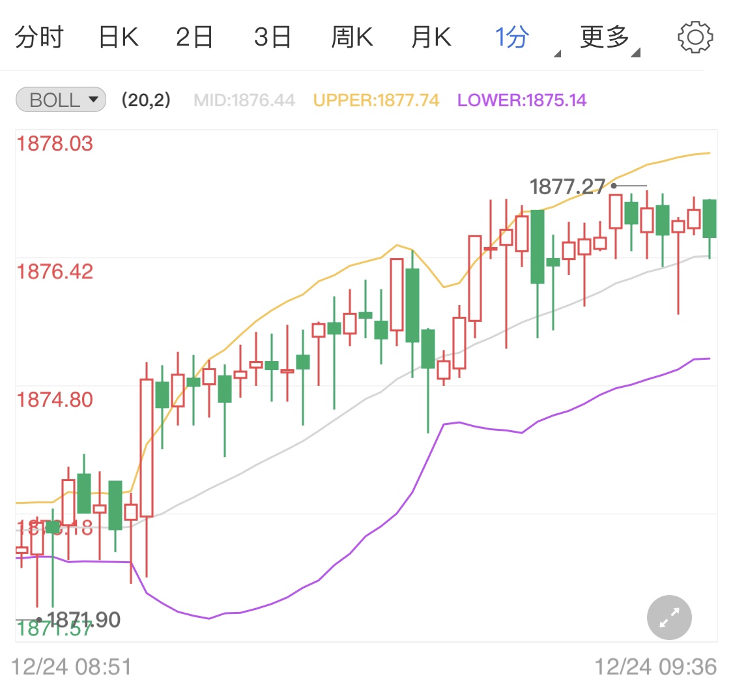
Task: Click the 1876.42 price axis label
Action: point(55,272)
